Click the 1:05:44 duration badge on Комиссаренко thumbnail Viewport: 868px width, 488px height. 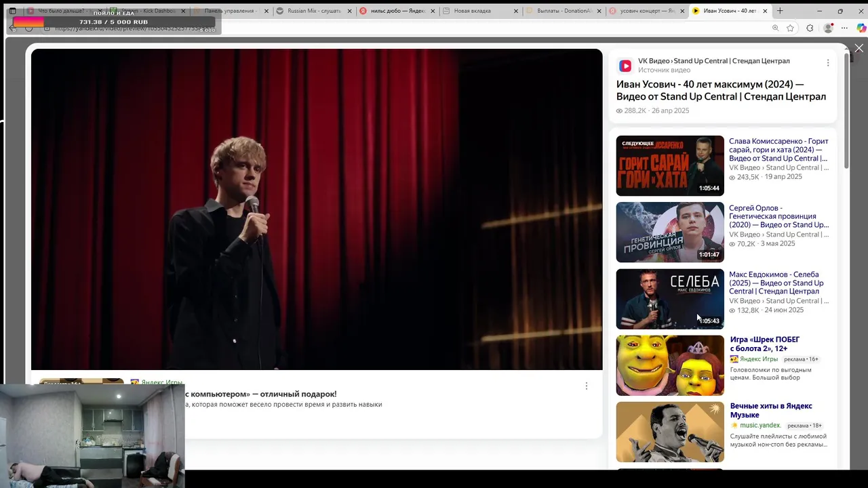[709, 188]
